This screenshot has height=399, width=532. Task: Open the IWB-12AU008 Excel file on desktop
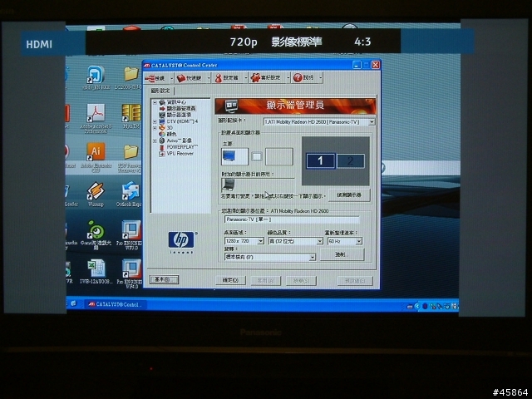coord(96,272)
